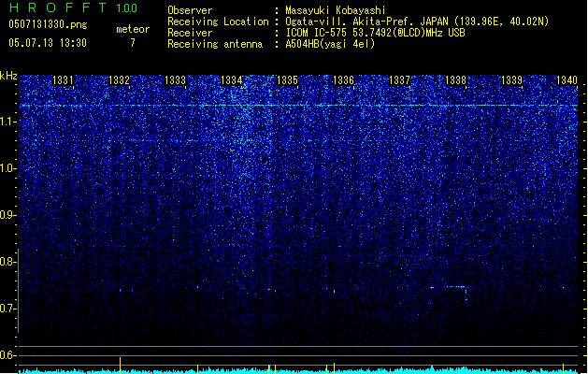Click the HROFFT 1.0.0 title text
This screenshot has width=588, height=374.
(x=73, y=7)
